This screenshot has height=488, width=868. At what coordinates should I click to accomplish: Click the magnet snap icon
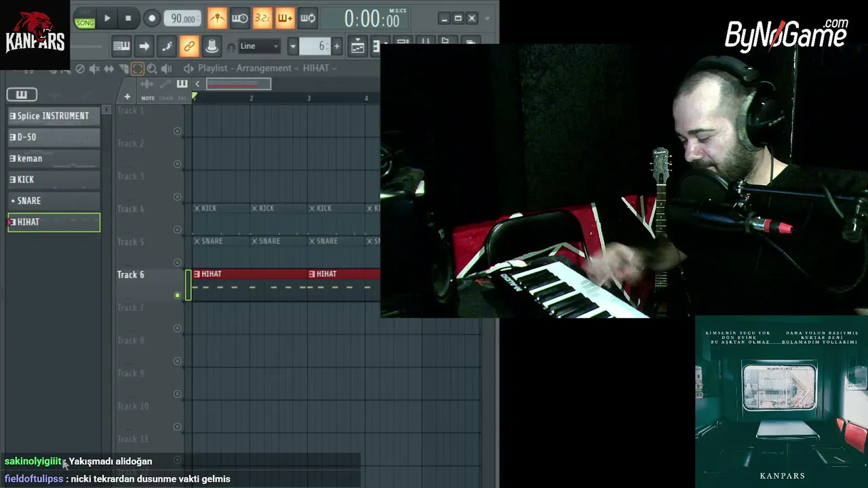[231, 47]
